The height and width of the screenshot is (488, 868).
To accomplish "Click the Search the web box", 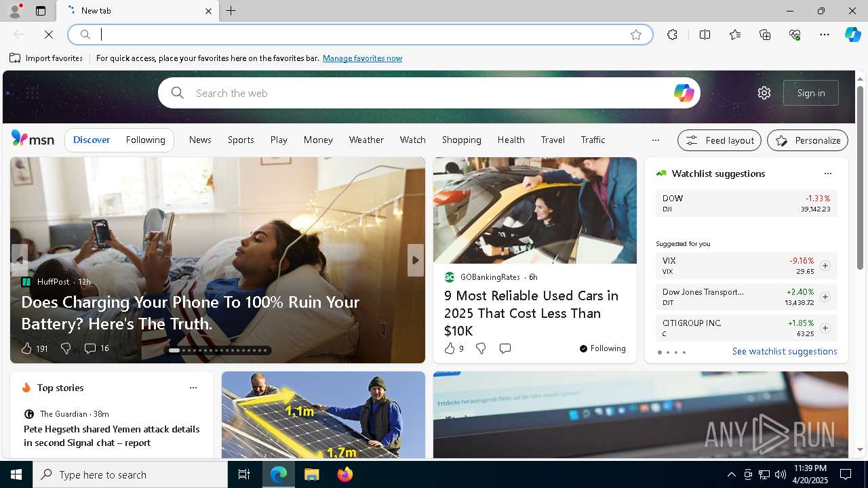I will point(429,93).
